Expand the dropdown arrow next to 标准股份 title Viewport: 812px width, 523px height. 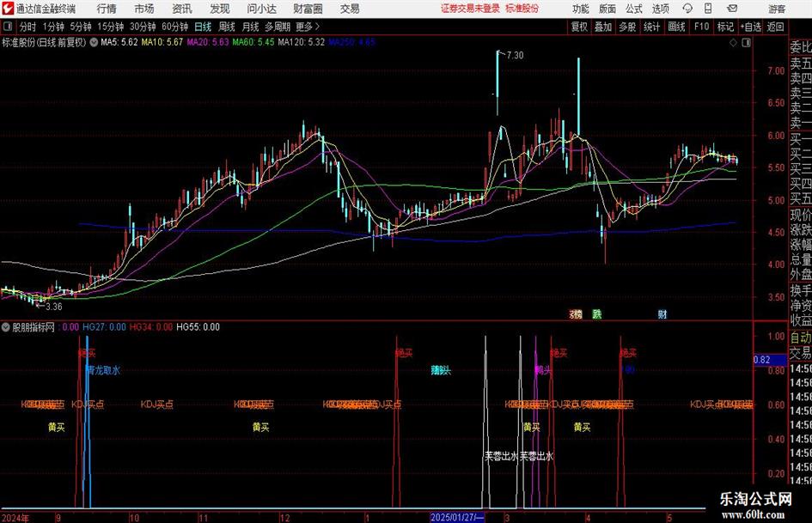point(94,42)
